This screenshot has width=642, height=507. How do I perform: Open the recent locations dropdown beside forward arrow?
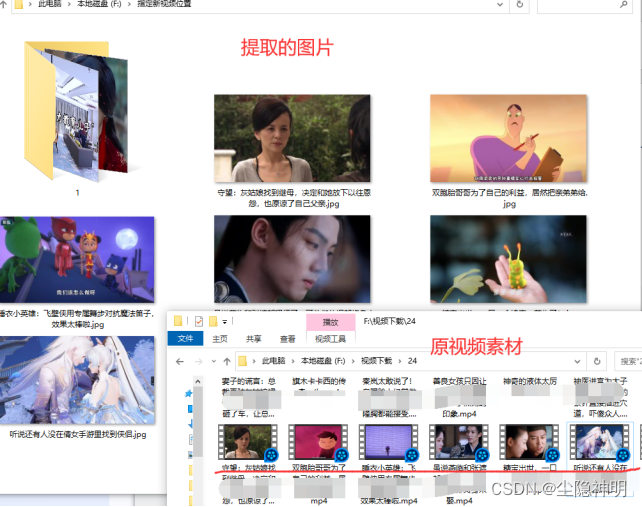213,361
